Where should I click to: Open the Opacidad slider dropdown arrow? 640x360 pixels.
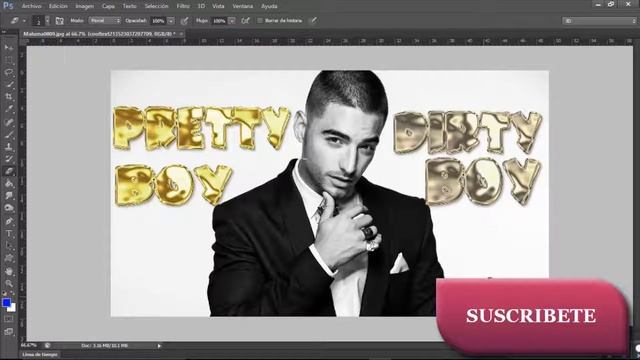pos(171,20)
